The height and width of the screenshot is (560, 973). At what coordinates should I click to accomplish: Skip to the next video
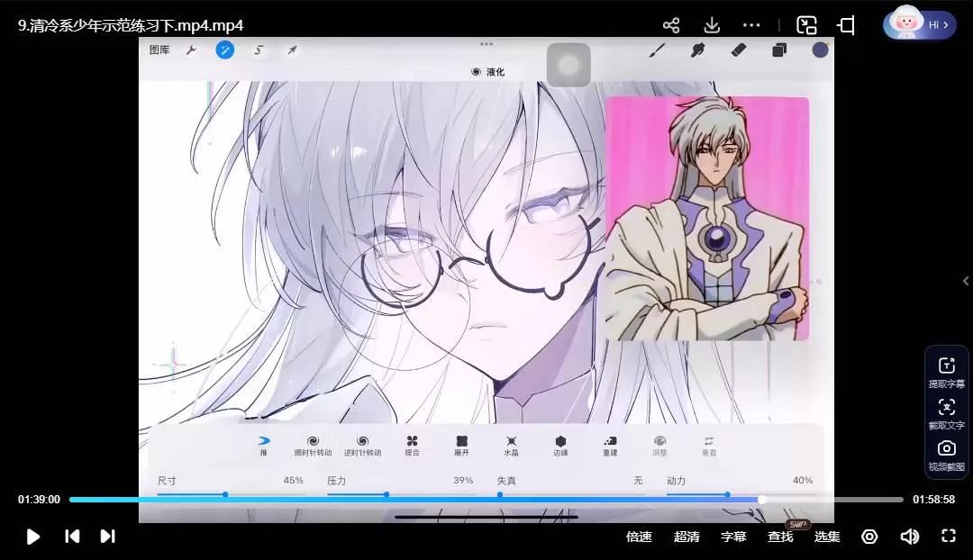(x=107, y=537)
